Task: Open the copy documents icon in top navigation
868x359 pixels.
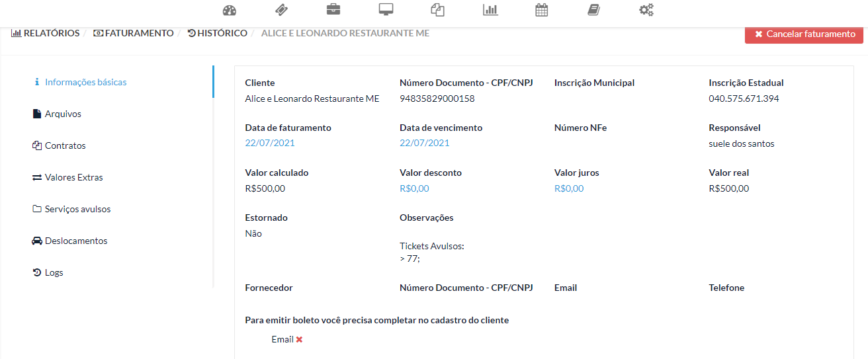Action: tap(437, 10)
